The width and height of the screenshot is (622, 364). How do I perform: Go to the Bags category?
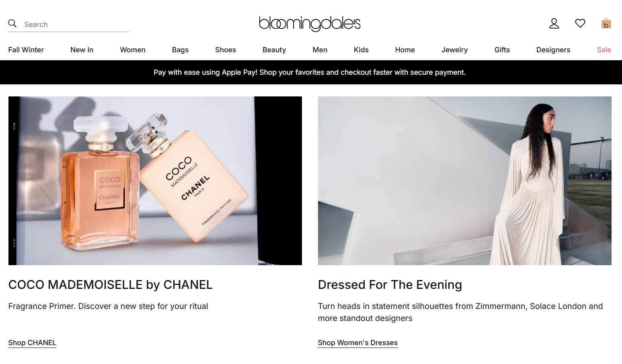coord(180,50)
